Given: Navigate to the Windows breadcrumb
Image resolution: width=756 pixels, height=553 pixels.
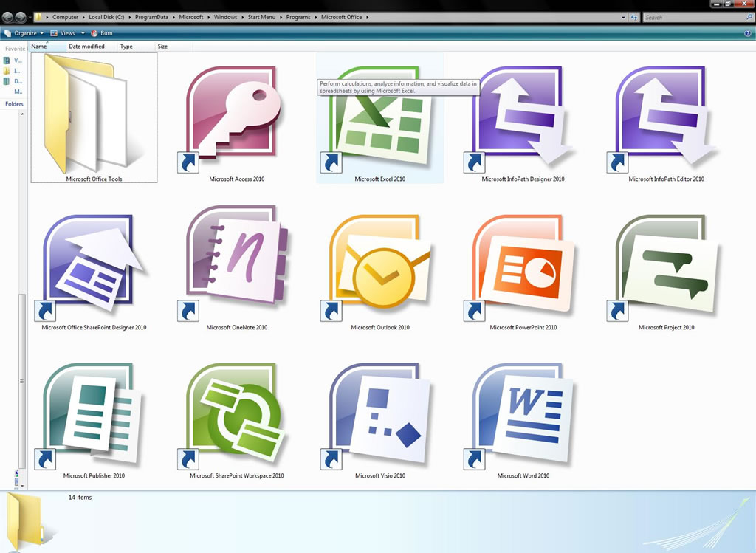Looking at the screenshot, I should [x=225, y=17].
